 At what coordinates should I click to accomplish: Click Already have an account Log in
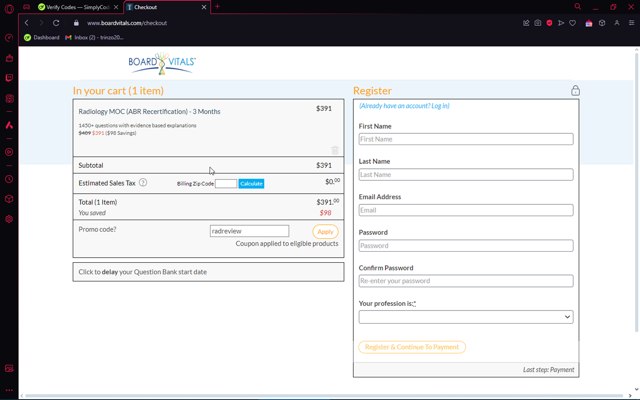click(404, 106)
